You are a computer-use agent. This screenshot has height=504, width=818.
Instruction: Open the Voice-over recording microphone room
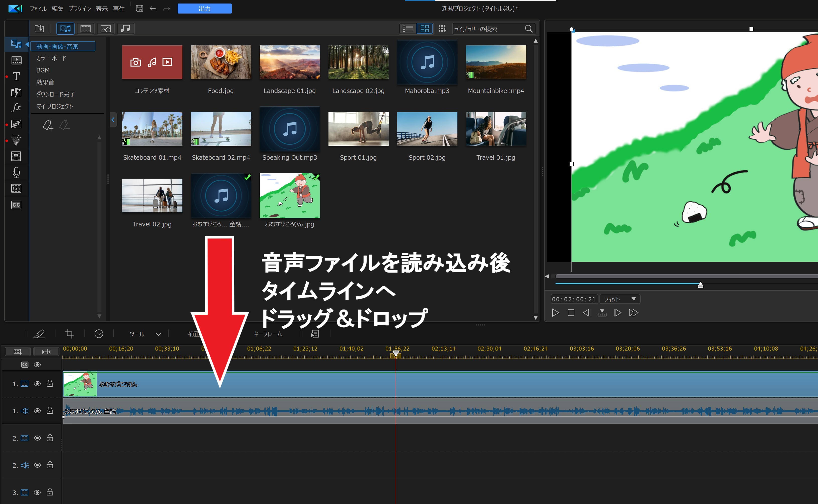click(16, 172)
